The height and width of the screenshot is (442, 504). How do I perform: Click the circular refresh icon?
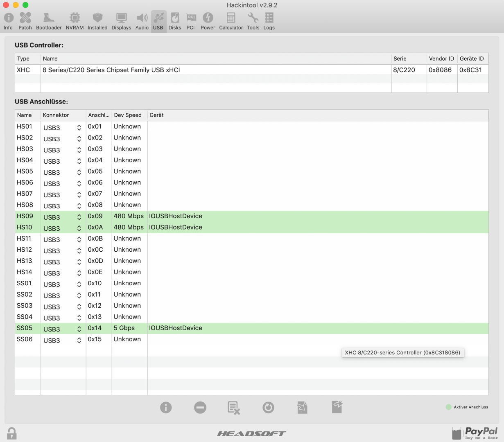coord(268,408)
